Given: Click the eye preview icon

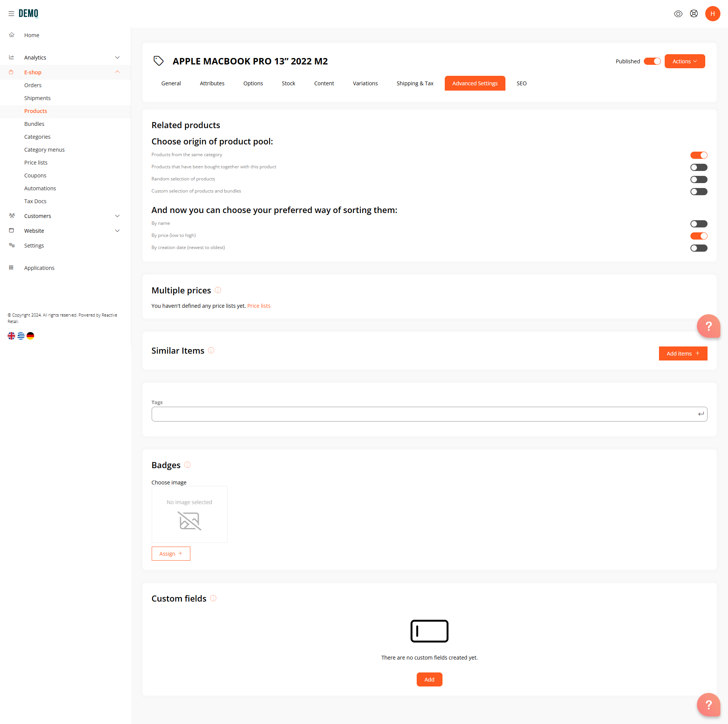Looking at the screenshot, I should tap(678, 14).
